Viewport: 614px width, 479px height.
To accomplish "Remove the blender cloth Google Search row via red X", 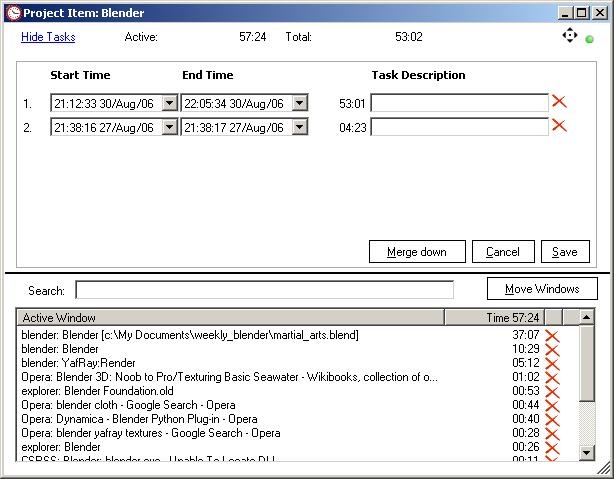I will tap(552, 406).
